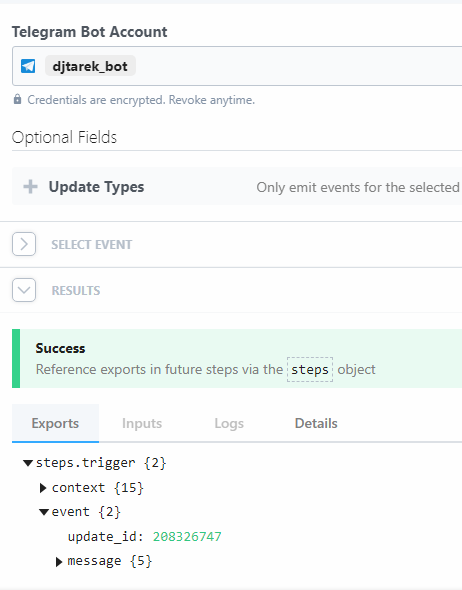Switch to the Inputs tab
Image resolution: width=462 pixels, height=590 pixels.
(x=142, y=423)
